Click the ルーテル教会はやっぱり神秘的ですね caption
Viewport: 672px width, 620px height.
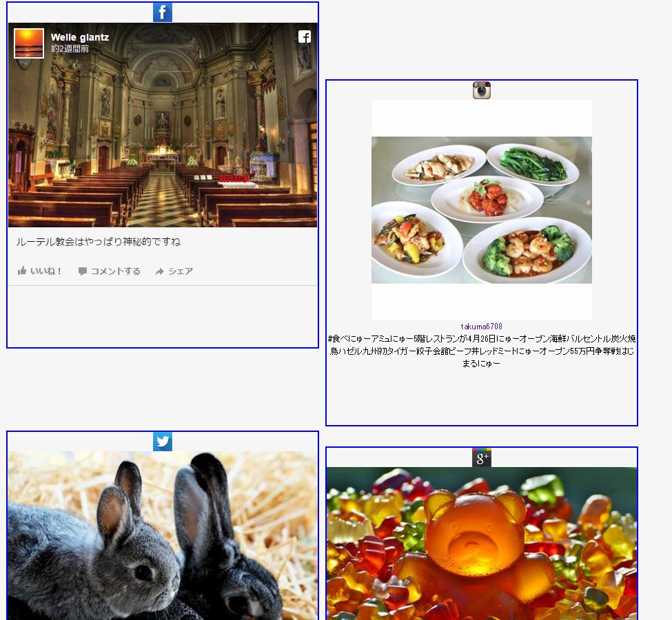pyautogui.click(x=98, y=242)
